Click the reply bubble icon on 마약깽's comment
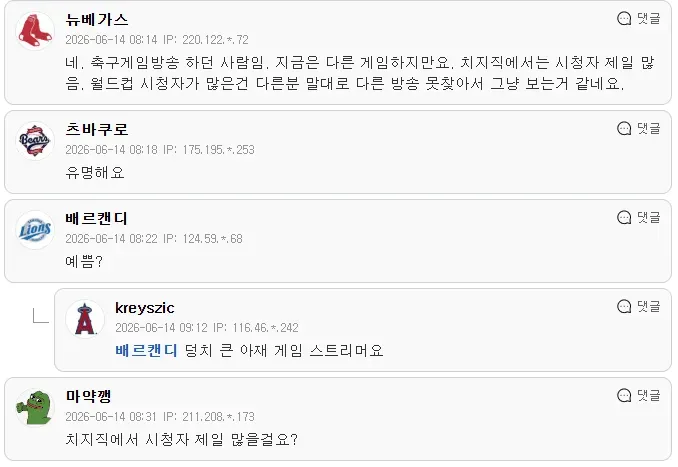 click(624, 395)
